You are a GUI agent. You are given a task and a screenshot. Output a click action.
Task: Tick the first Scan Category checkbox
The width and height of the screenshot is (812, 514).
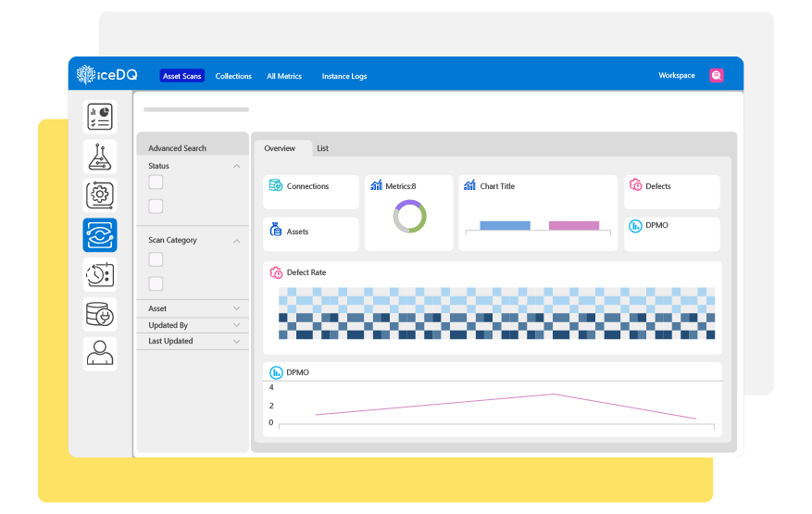coord(156,259)
